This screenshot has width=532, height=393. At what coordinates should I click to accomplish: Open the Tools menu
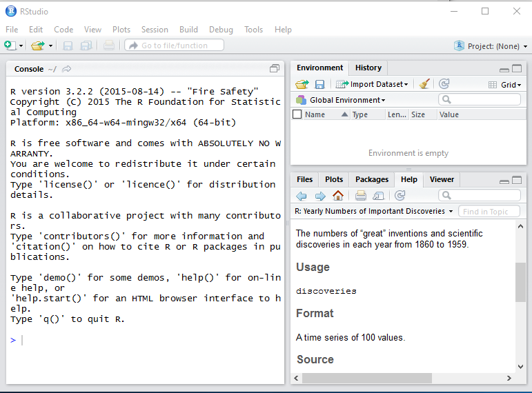(x=253, y=30)
